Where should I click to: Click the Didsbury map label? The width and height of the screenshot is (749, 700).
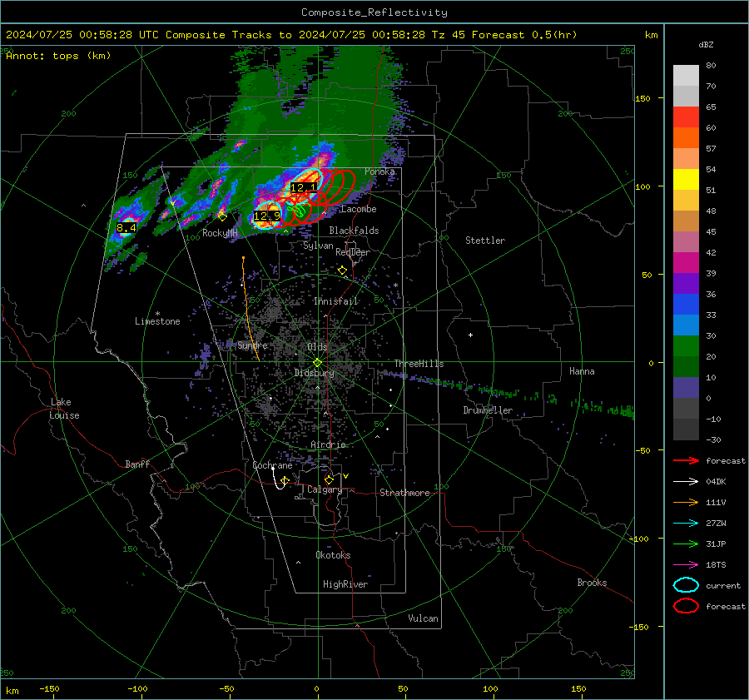click(x=314, y=373)
